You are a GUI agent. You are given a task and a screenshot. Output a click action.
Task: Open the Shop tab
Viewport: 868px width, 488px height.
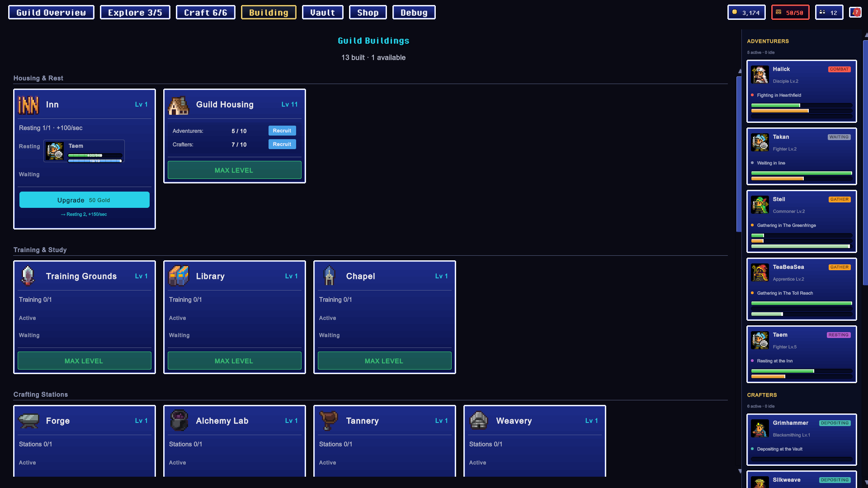point(368,13)
